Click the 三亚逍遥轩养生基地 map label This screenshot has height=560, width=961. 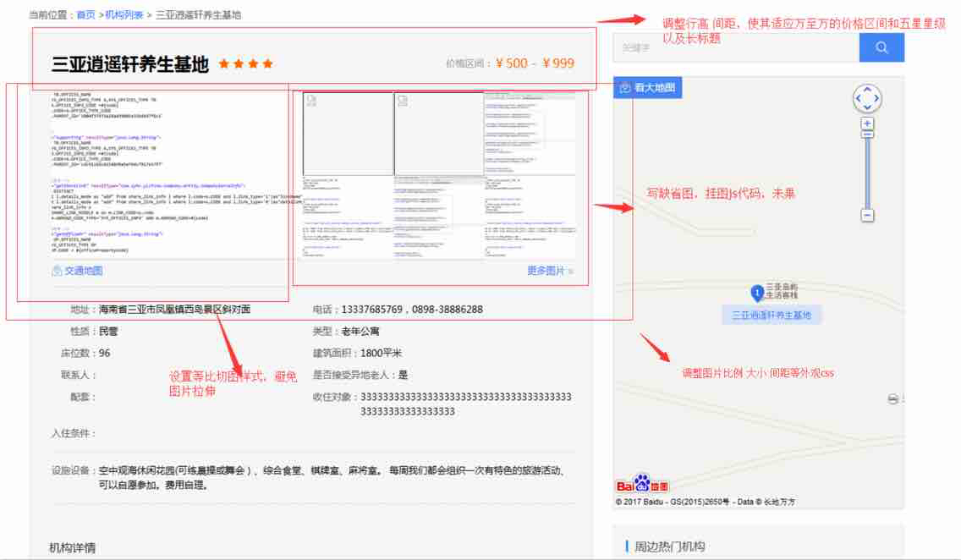click(x=771, y=315)
